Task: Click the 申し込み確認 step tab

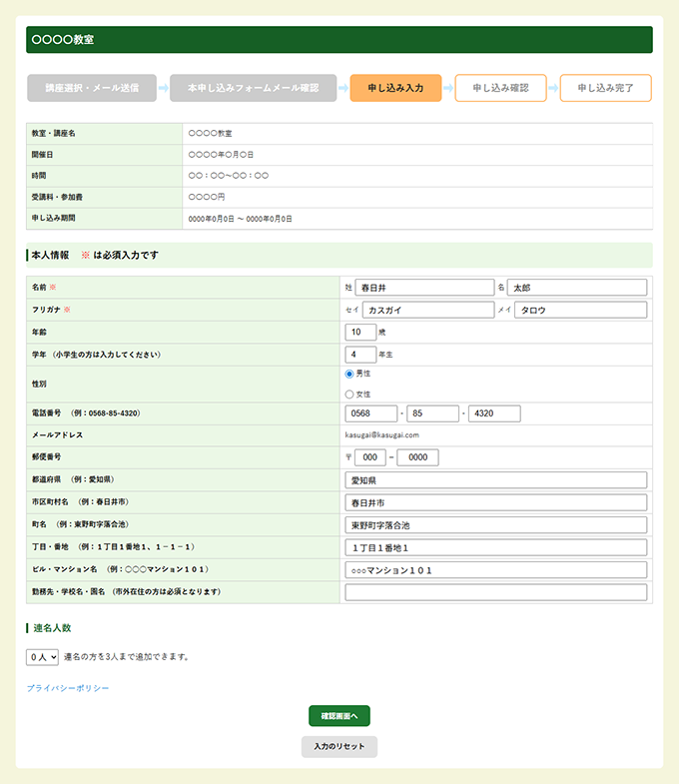Action: [x=500, y=88]
